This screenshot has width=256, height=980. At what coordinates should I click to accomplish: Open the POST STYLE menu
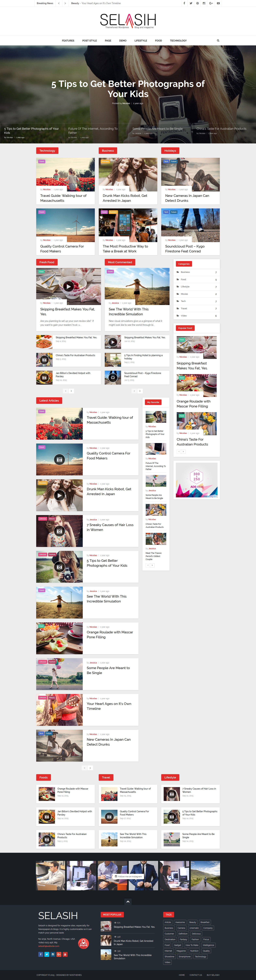click(90, 40)
